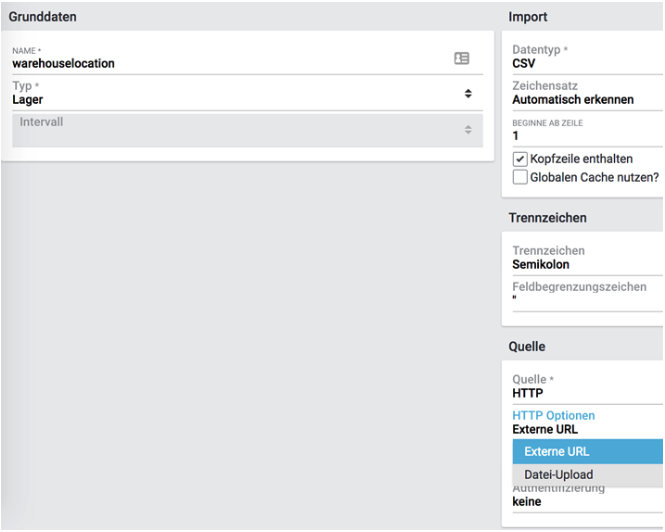Enable the 'Globalen Cache nutzen?' checkbox
This screenshot has width=665, height=532.
(520, 177)
